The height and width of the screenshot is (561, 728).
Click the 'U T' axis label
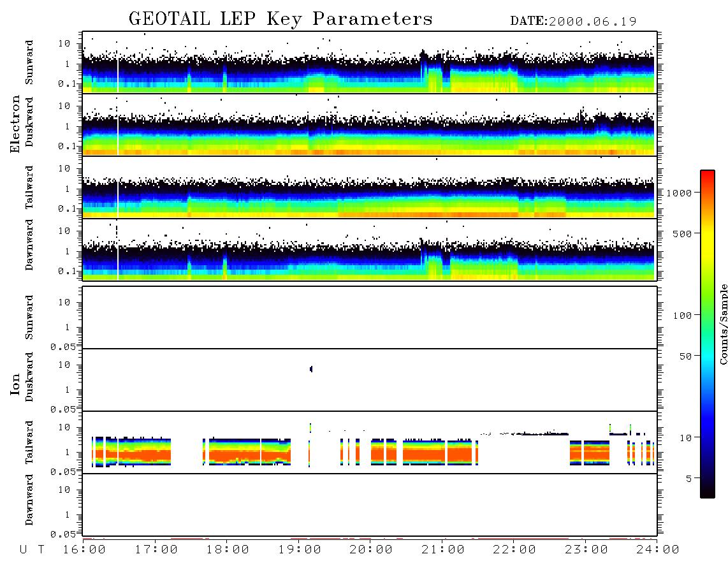point(33,550)
